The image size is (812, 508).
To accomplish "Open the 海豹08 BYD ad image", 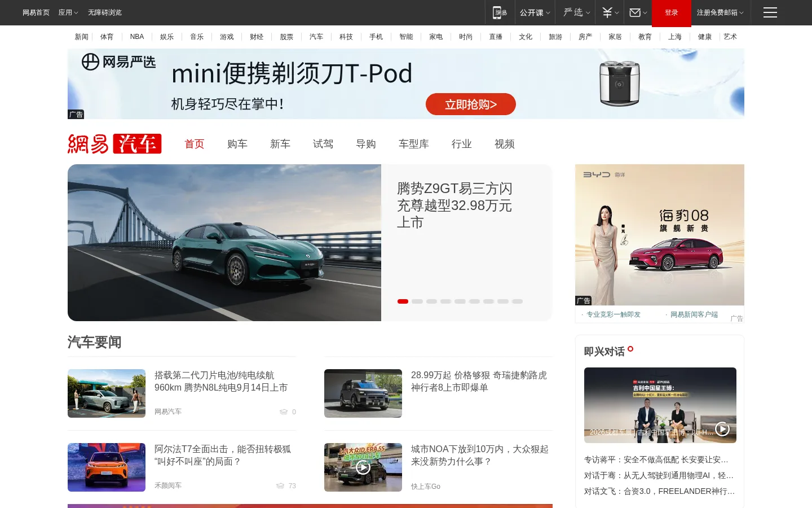I will (660, 235).
